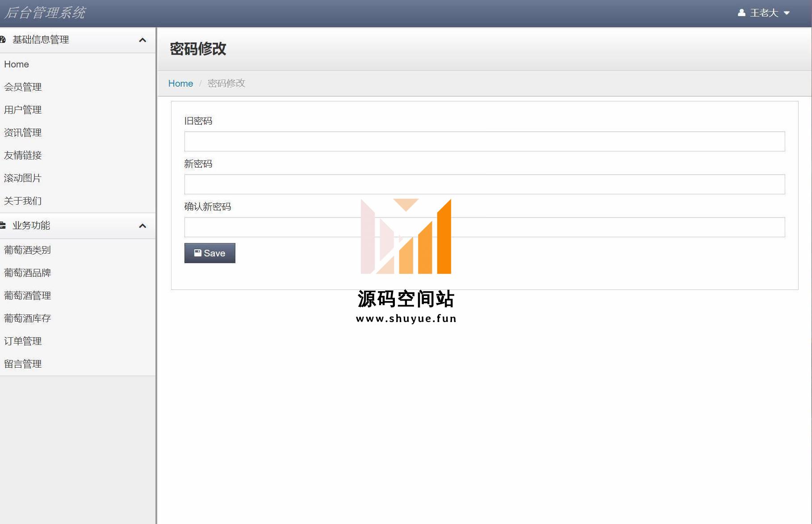The height and width of the screenshot is (524, 812).
Task: Collapse the 基础信息管理 section chevron
Action: click(x=142, y=40)
